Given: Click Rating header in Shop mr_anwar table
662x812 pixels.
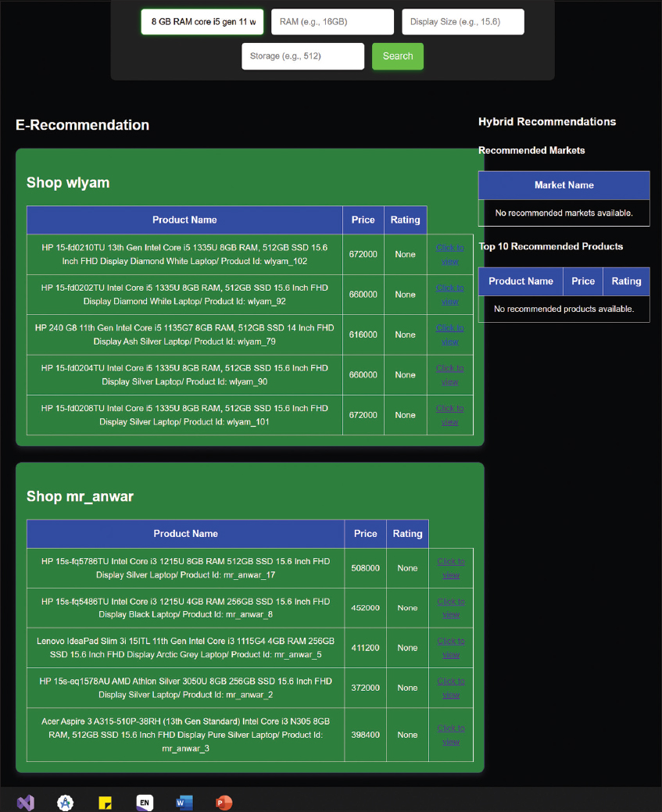Looking at the screenshot, I should [x=407, y=534].
